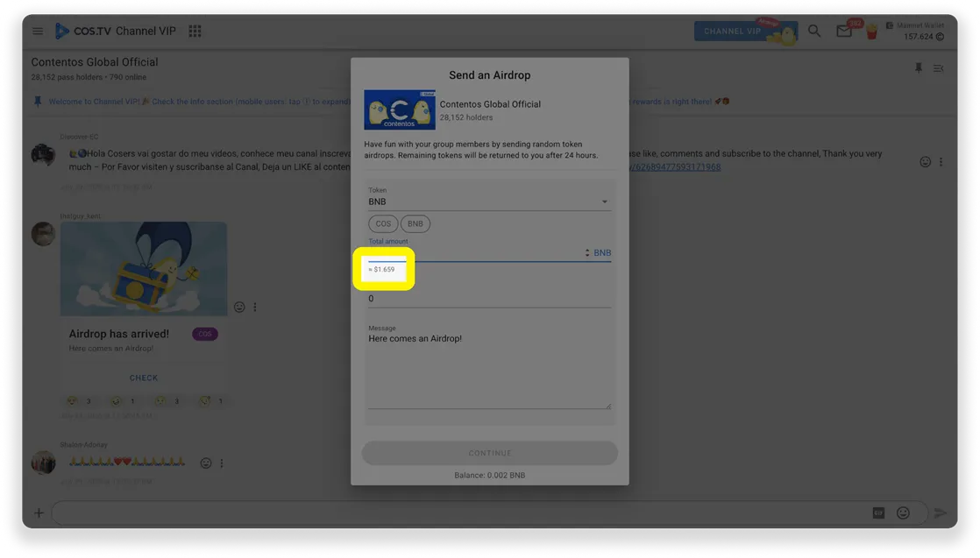The width and height of the screenshot is (980, 558).
Task: Click the 28,152 holders text in dialog
Action: point(466,117)
